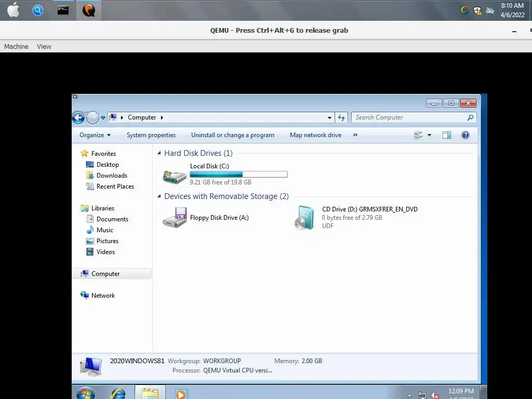Select Recent Places under Favorites
Image resolution: width=532 pixels, height=399 pixels.
coord(115,187)
